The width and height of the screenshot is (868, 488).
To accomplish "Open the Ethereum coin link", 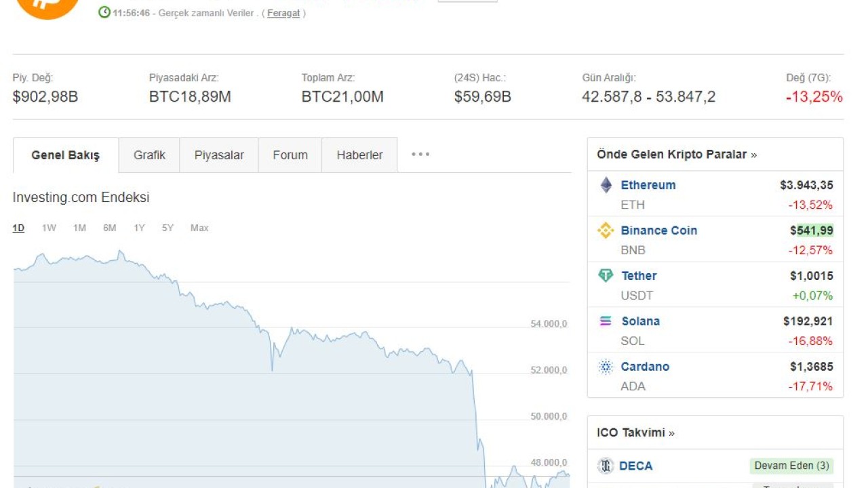I will (648, 185).
